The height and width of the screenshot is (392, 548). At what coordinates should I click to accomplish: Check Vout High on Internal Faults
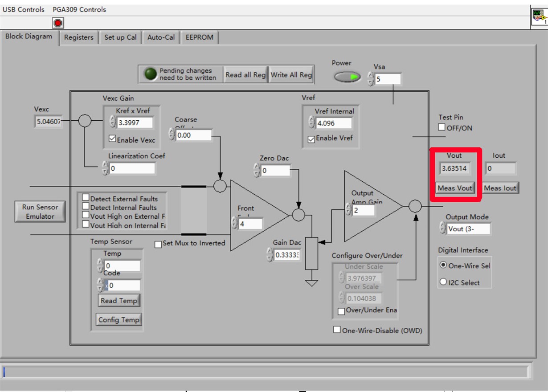pyautogui.click(x=86, y=225)
